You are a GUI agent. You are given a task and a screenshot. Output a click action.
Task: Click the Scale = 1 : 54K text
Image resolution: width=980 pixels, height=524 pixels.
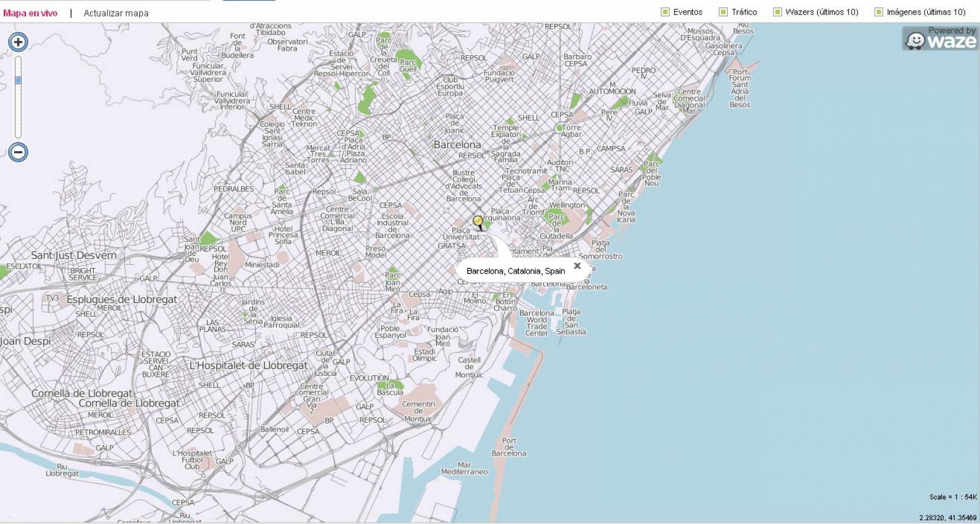(952, 497)
